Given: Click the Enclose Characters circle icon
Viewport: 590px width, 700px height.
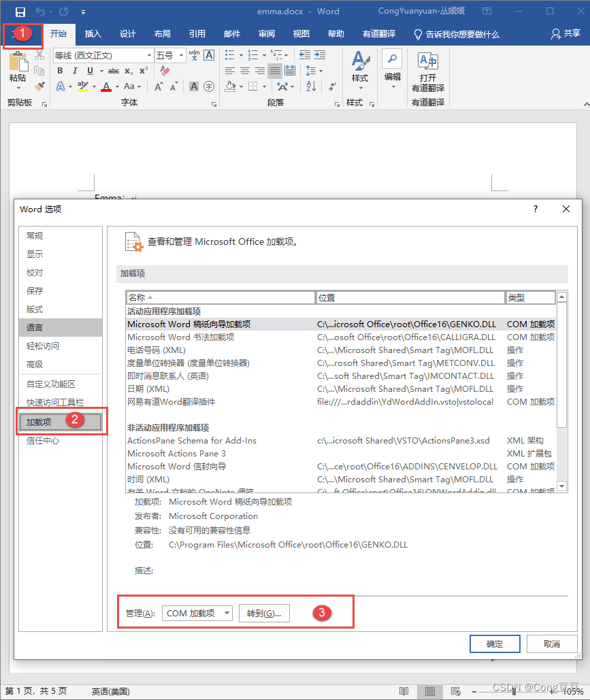Looking at the screenshot, I should 209,86.
